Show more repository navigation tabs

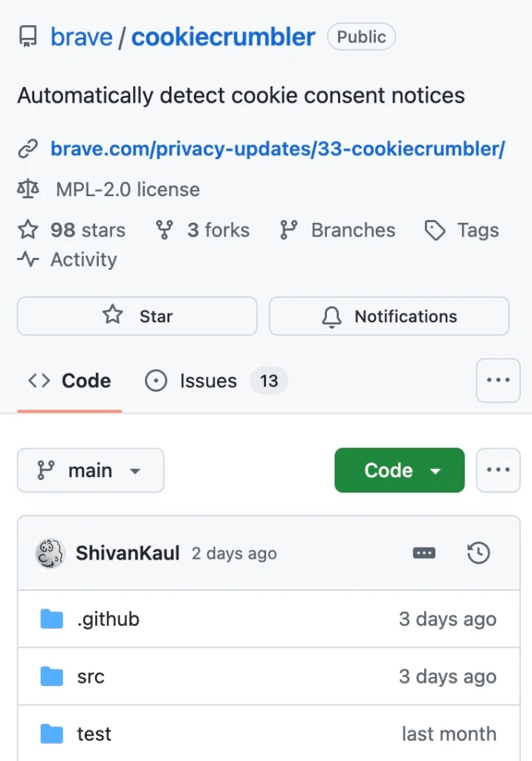[x=498, y=380]
